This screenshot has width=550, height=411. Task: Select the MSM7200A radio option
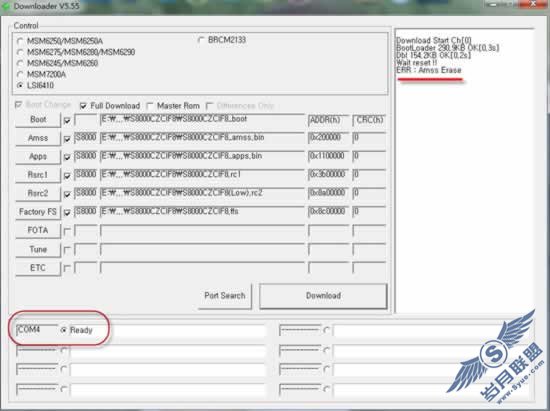(20, 74)
